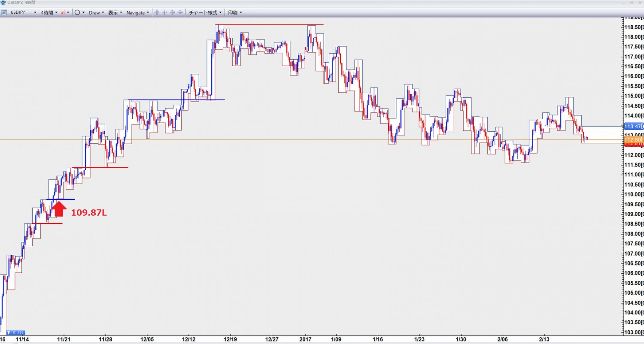Click the 2017 year label on time axis
Viewport: 644px width, 344px height.
(x=305, y=339)
